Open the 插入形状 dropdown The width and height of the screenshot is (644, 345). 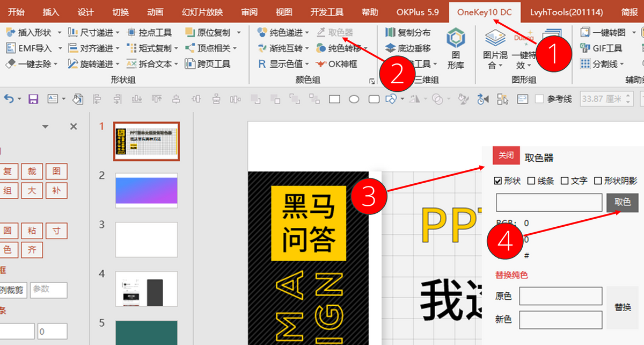point(59,33)
